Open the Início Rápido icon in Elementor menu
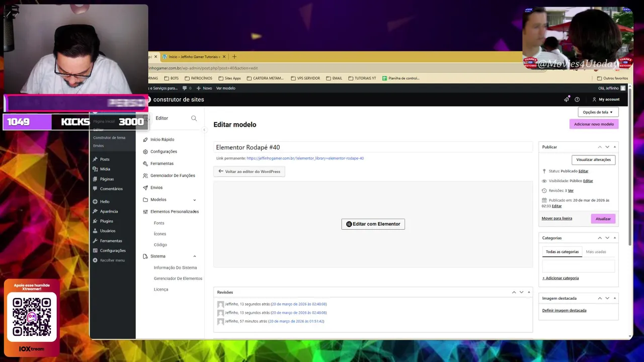This screenshot has width=644, height=362. point(145,139)
